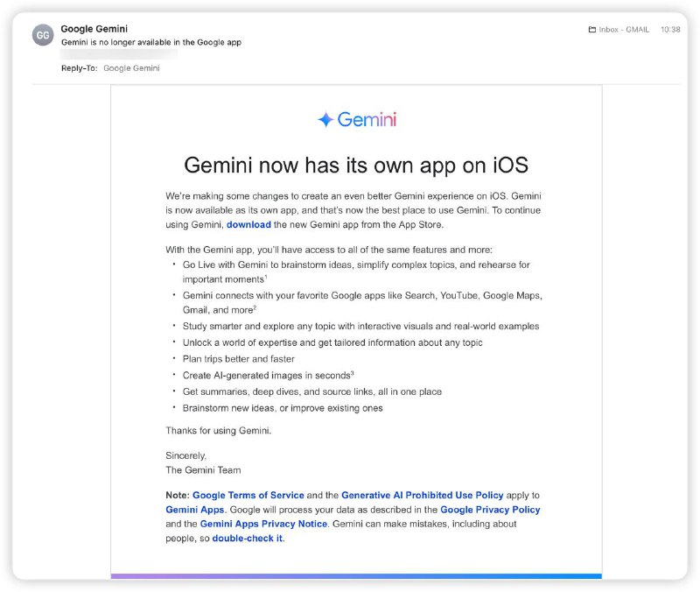Click the 10:38 timestamp
Viewport: 700px width, 592px height.
[670, 30]
